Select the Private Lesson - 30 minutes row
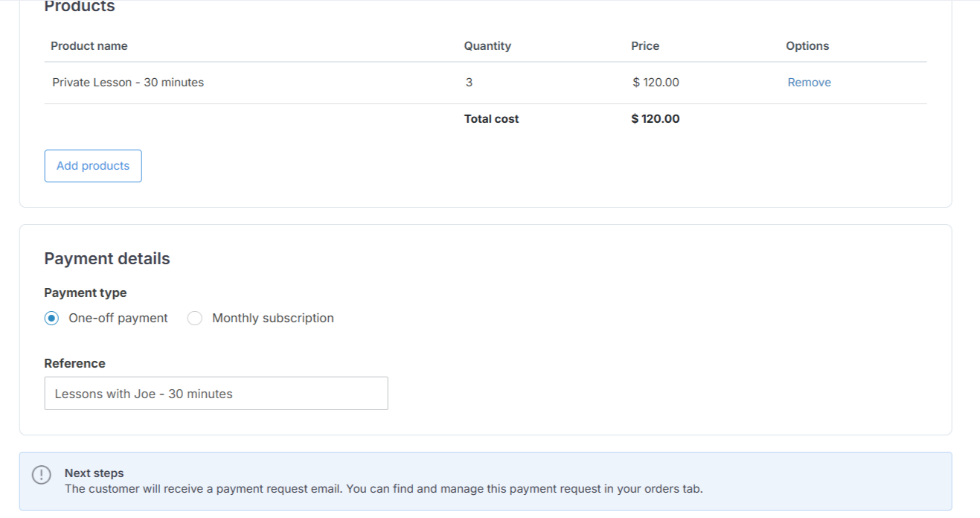980x518 pixels. coord(127,82)
